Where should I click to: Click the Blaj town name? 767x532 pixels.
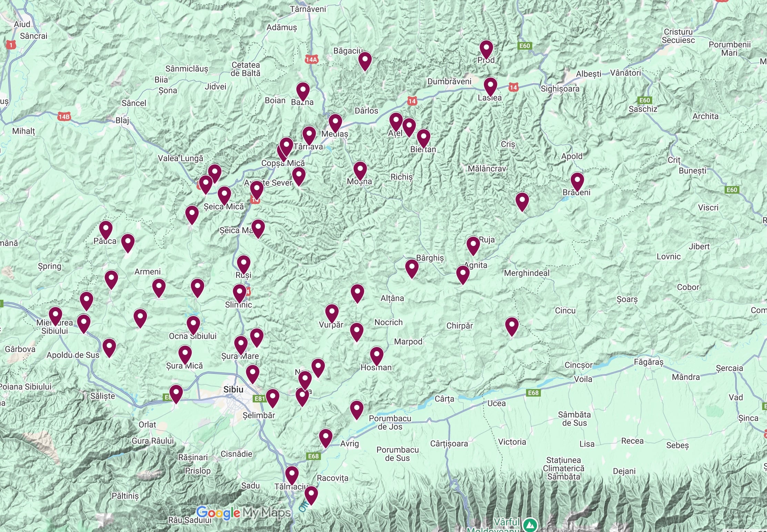(122, 120)
